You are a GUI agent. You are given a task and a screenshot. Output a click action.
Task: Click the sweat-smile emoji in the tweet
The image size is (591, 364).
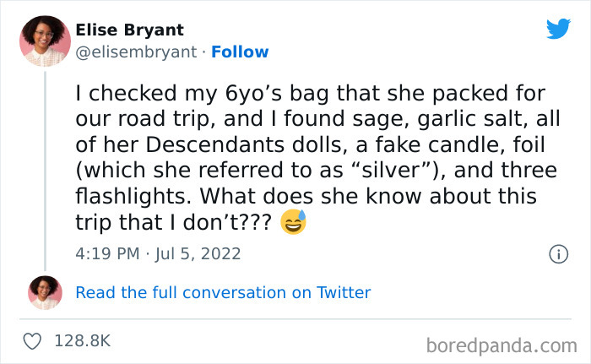[x=293, y=224]
